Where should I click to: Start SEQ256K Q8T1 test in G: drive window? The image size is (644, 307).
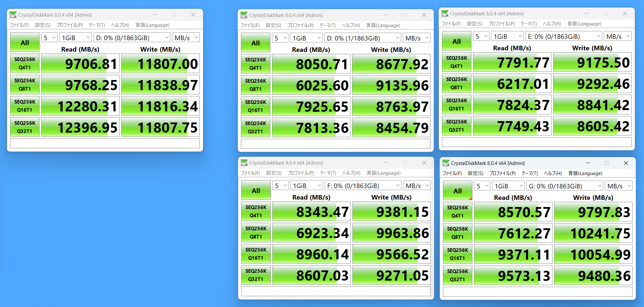(458, 233)
